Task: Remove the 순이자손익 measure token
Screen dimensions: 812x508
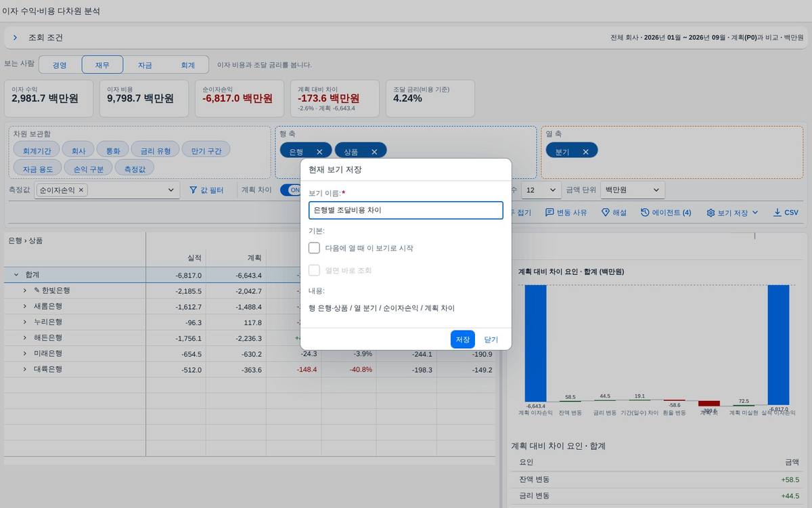Action: [x=81, y=190]
